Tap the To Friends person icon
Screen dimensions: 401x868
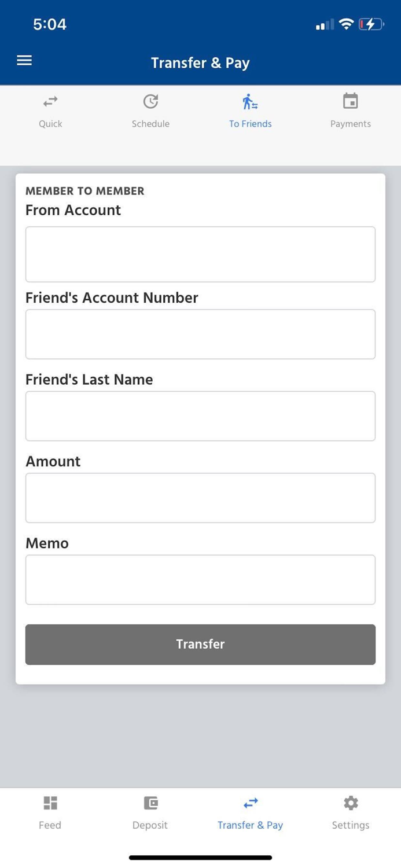click(250, 102)
